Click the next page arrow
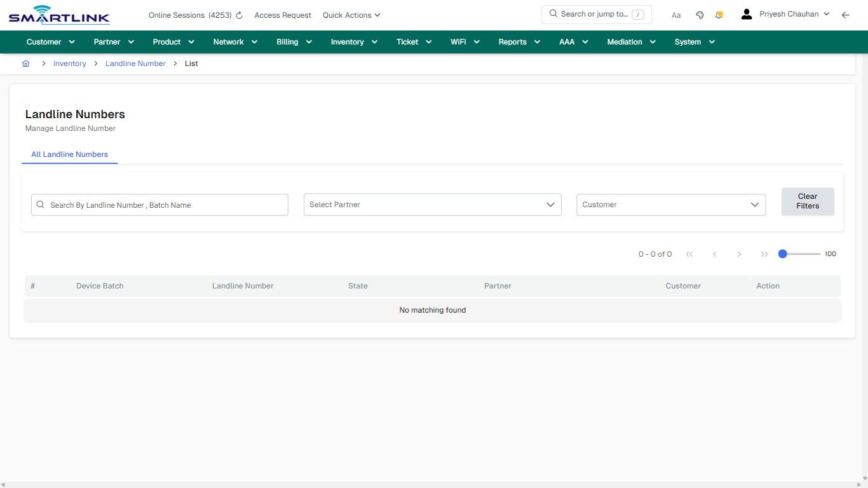 739,254
